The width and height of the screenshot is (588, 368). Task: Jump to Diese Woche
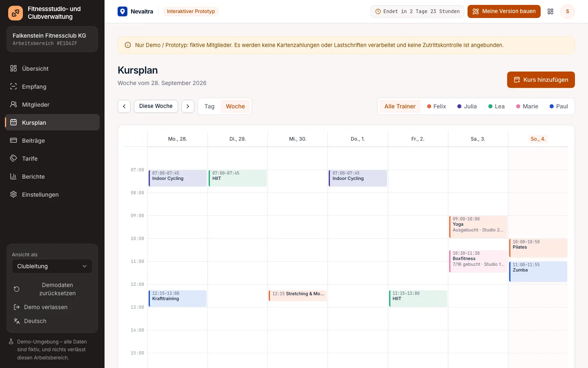click(x=156, y=106)
